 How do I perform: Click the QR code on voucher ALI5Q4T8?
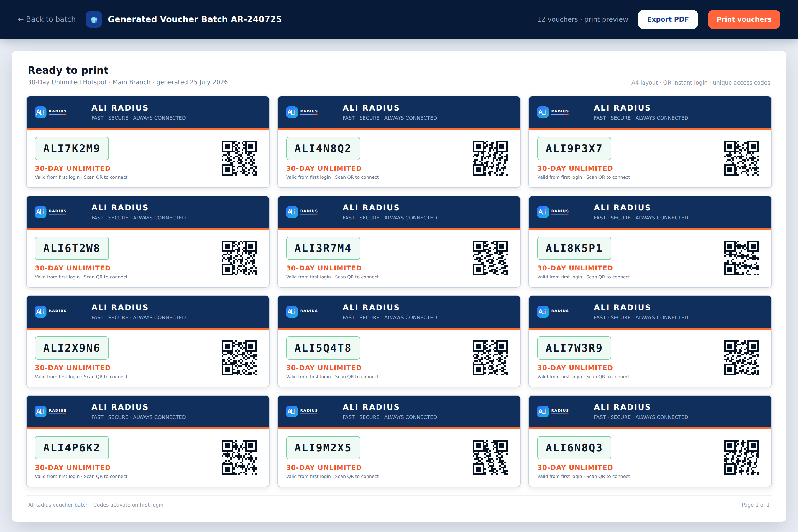point(490,358)
